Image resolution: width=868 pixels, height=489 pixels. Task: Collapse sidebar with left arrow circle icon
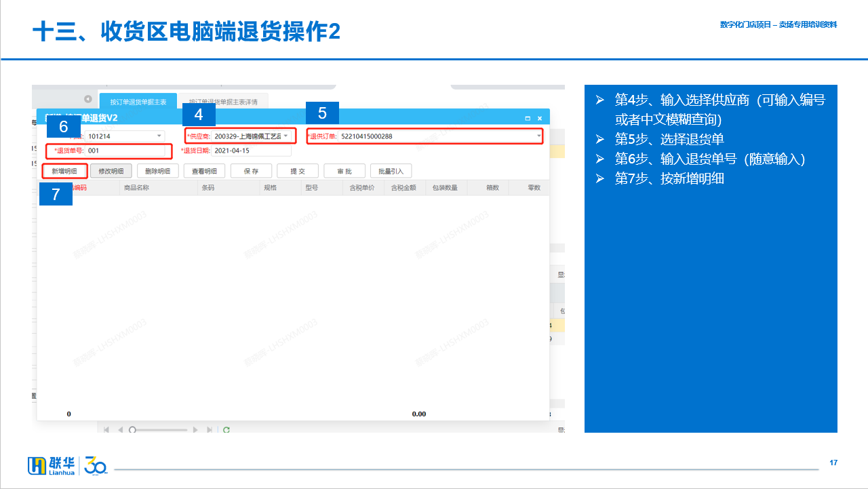pos(88,99)
